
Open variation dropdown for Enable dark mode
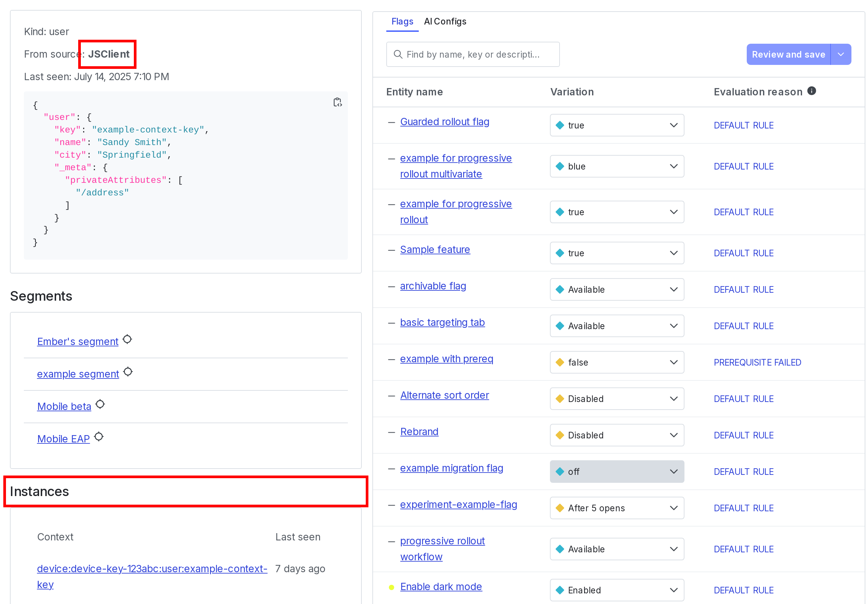coord(617,590)
